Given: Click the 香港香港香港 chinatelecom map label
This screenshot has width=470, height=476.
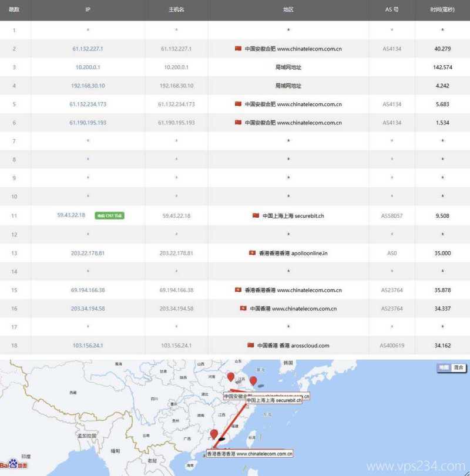Looking at the screenshot, I should coord(250,454).
